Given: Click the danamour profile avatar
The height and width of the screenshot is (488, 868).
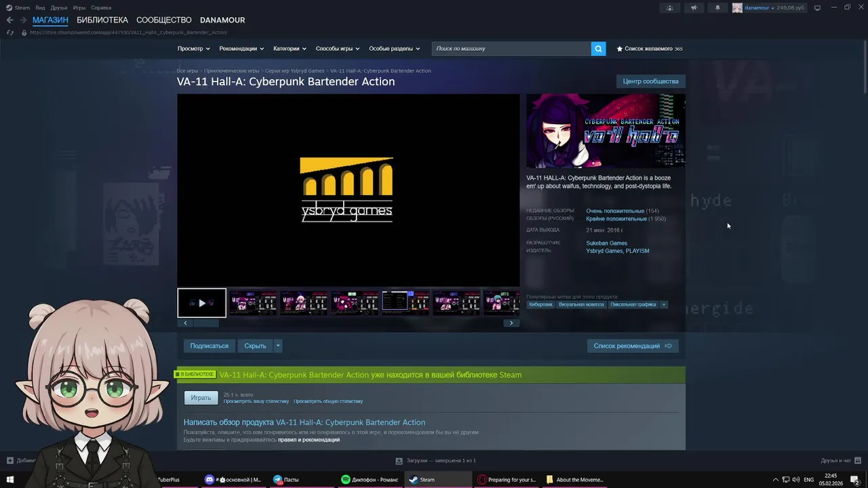Looking at the screenshot, I should pyautogui.click(x=737, y=7).
